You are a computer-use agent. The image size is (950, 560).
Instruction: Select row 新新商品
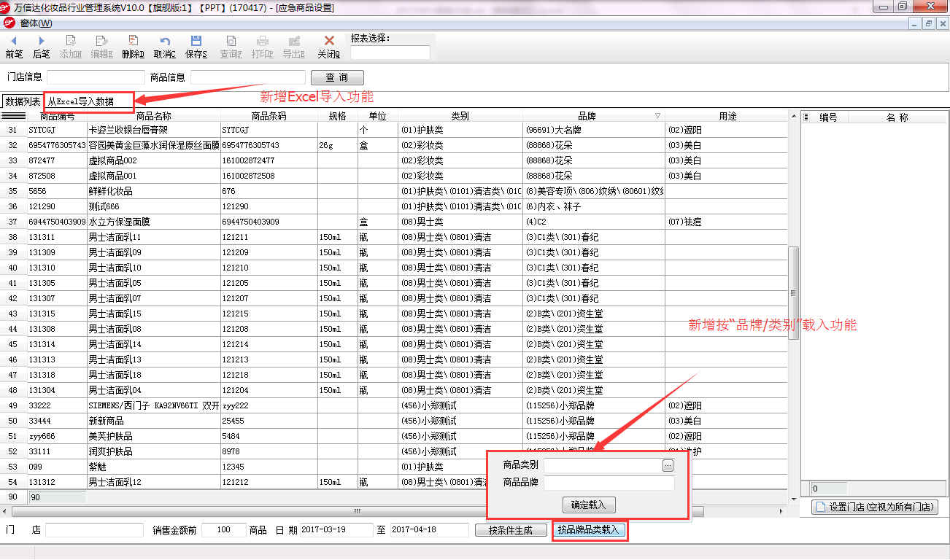point(395,421)
